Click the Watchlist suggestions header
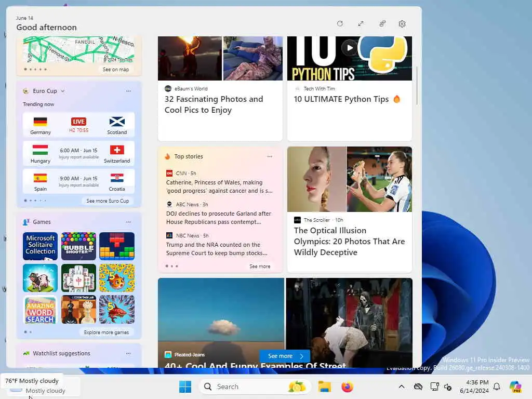 coord(61,353)
